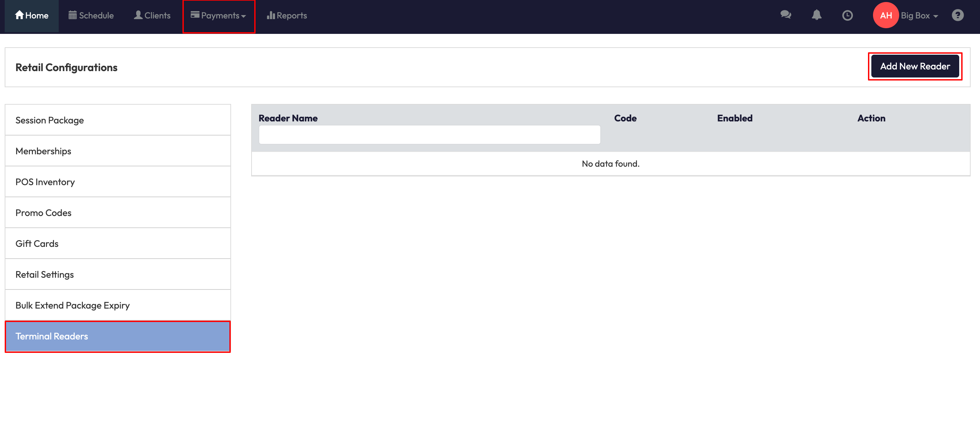This screenshot has width=980, height=430.
Task: Open Promo Codes section
Action: (x=118, y=213)
